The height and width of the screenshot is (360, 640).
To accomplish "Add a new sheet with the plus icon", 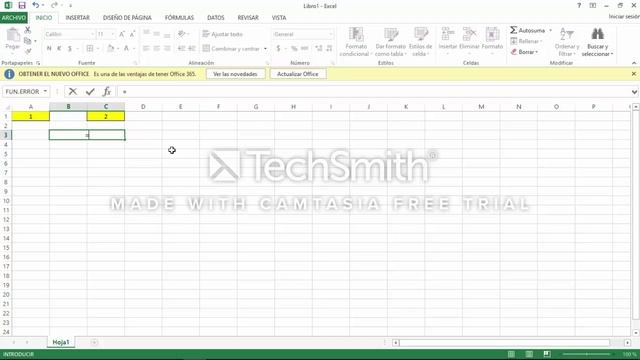I will tap(94, 342).
